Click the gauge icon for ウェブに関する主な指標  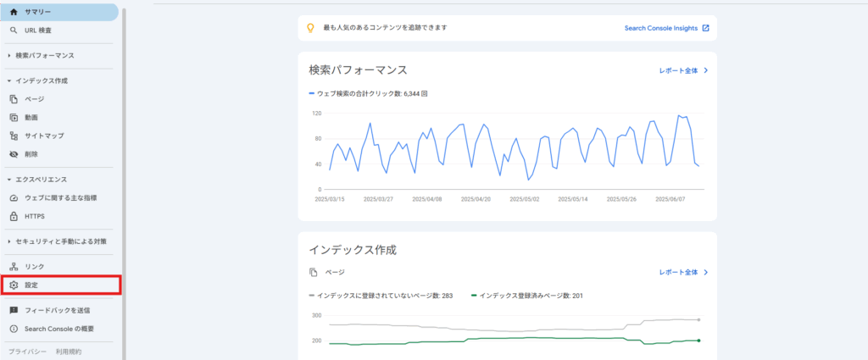pos(14,197)
